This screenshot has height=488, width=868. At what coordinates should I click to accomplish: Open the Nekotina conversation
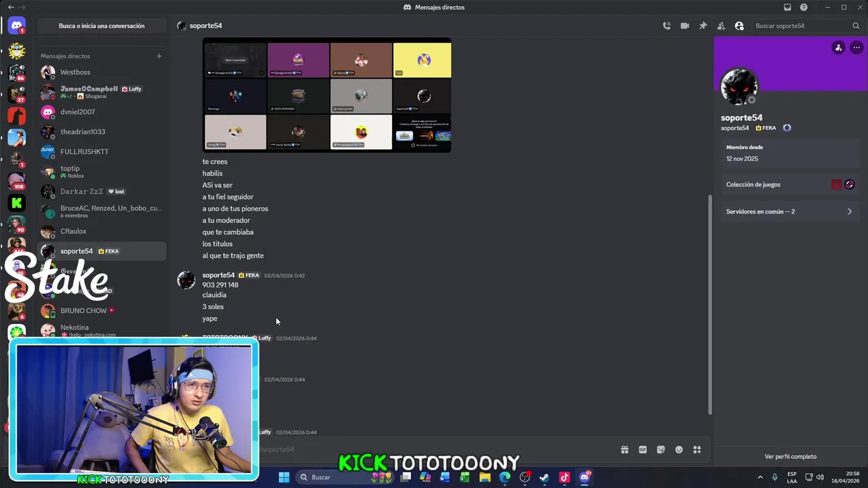click(x=102, y=330)
